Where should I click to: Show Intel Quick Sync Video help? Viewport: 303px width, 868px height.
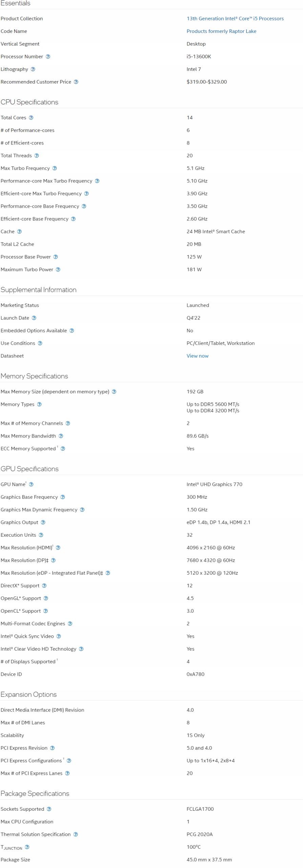[59, 636]
